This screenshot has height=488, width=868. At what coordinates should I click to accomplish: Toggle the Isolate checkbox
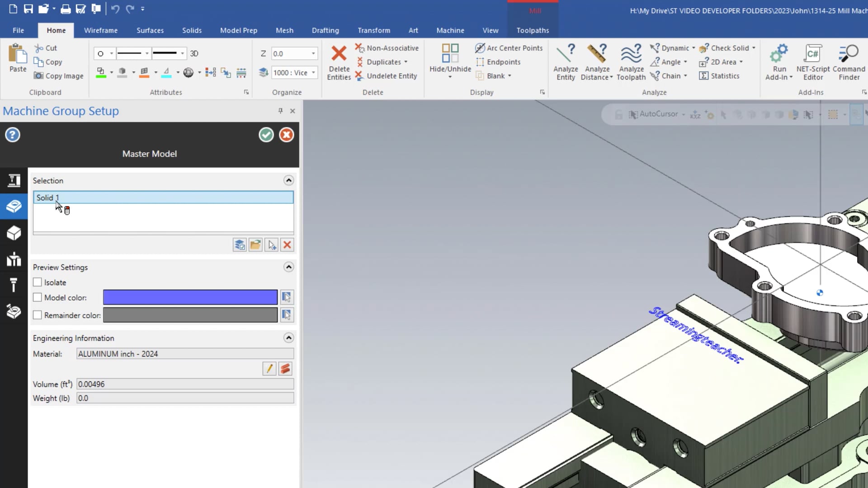pyautogui.click(x=38, y=282)
